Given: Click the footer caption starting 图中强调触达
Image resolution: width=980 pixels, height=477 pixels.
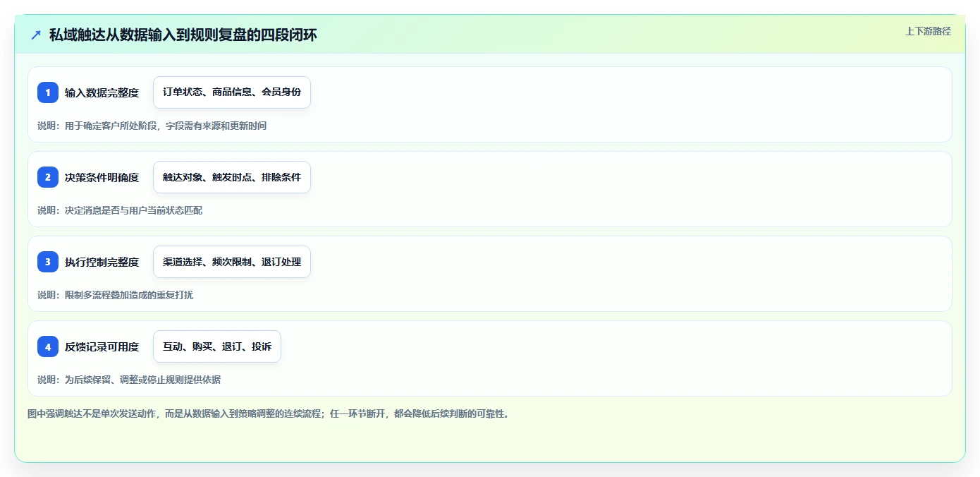Looking at the screenshot, I should (268, 413).
